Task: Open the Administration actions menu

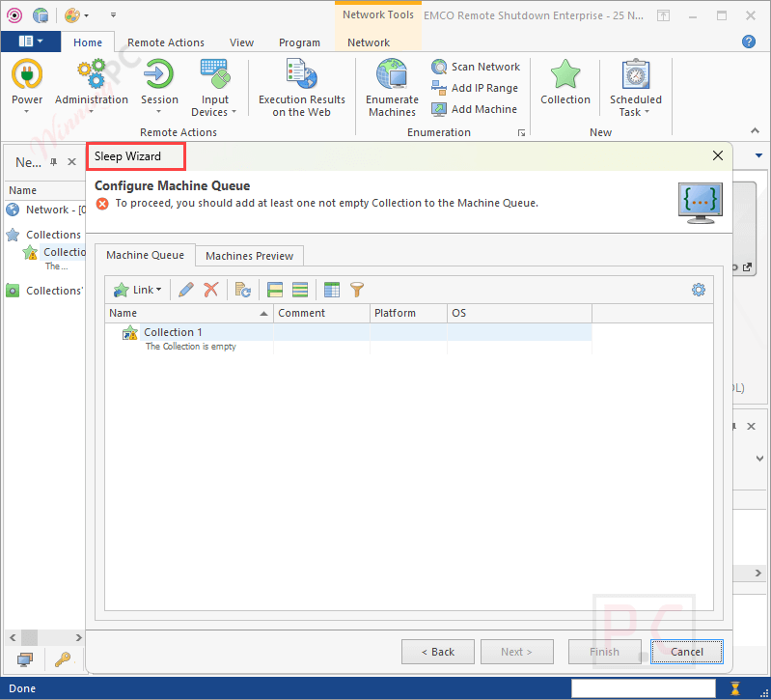Action: pyautogui.click(x=92, y=88)
